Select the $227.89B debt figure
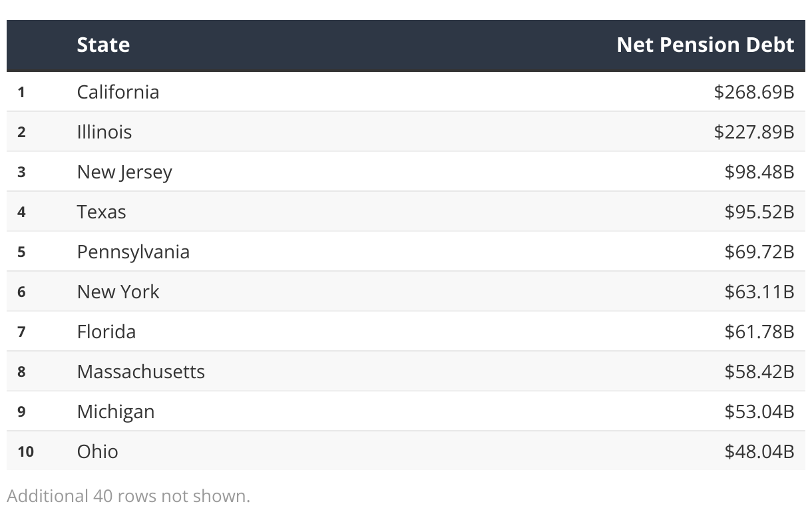 coord(754,131)
